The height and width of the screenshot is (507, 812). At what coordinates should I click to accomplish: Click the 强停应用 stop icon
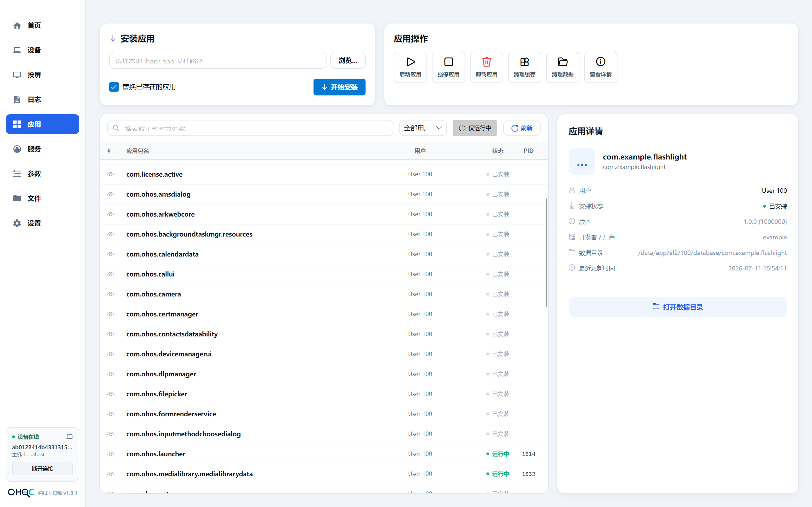(x=448, y=62)
